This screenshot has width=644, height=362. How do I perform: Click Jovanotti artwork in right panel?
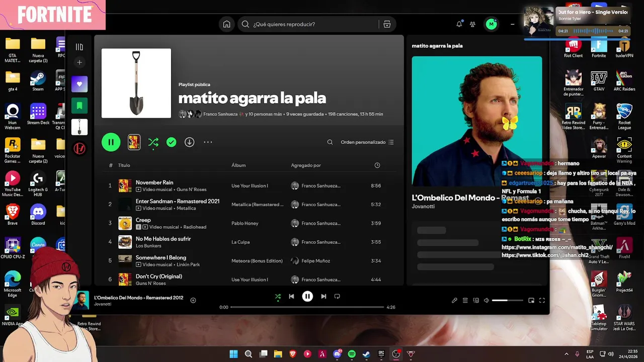477,121
